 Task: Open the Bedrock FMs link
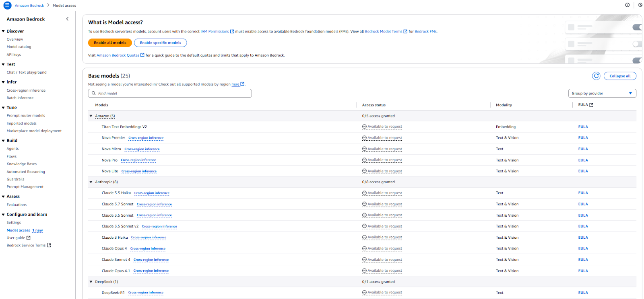[426, 31]
